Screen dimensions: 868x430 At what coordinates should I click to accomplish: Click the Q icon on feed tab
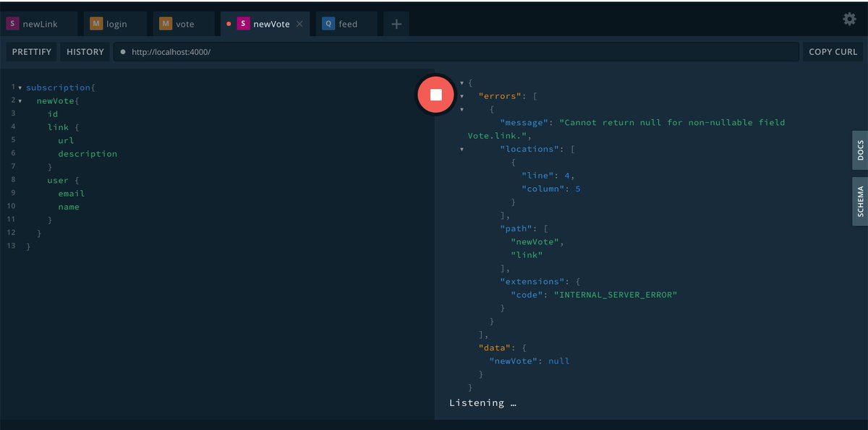coord(328,24)
